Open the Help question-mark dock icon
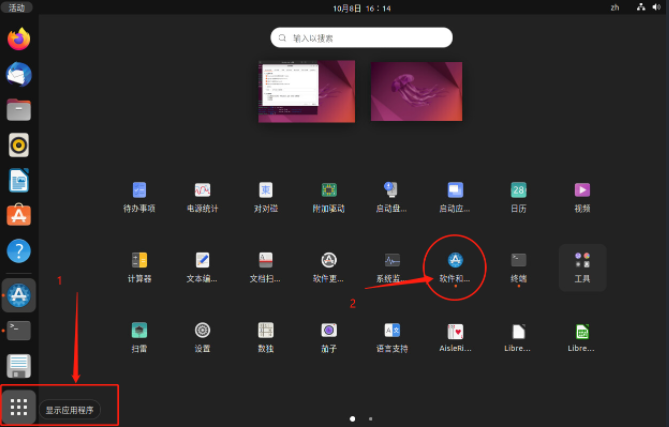Viewport: 669px width, 427px height. pos(19,251)
